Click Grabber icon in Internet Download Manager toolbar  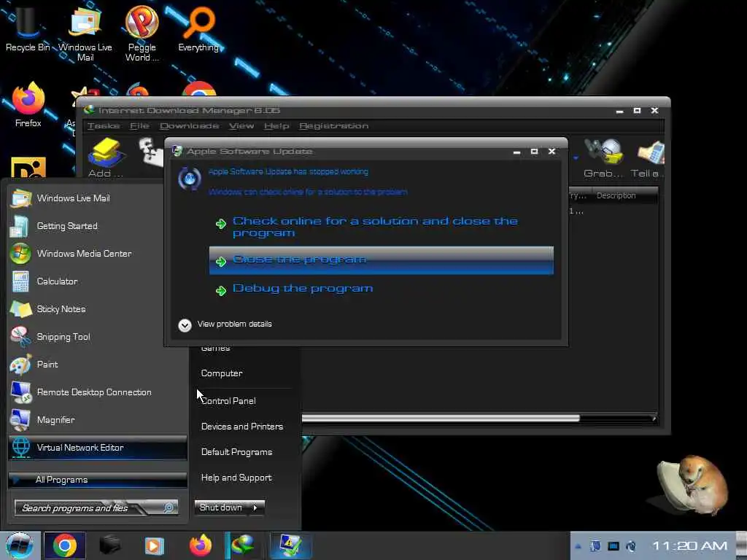tap(603, 158)
